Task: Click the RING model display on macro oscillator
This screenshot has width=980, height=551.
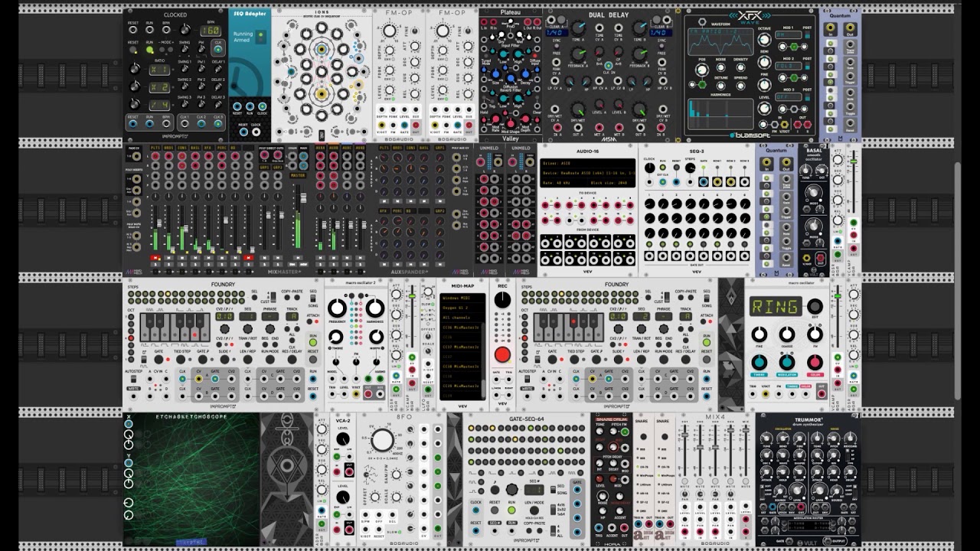Action: [x=775, y=307]
